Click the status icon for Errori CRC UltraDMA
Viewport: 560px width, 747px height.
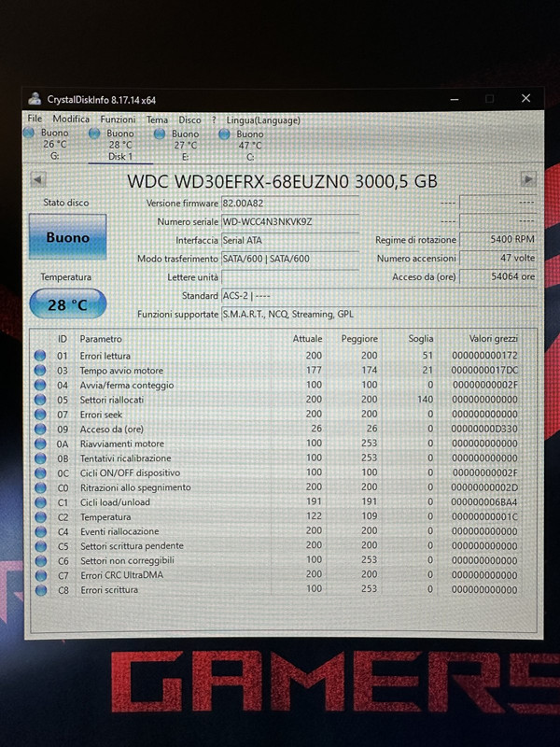tap(41, 575)
